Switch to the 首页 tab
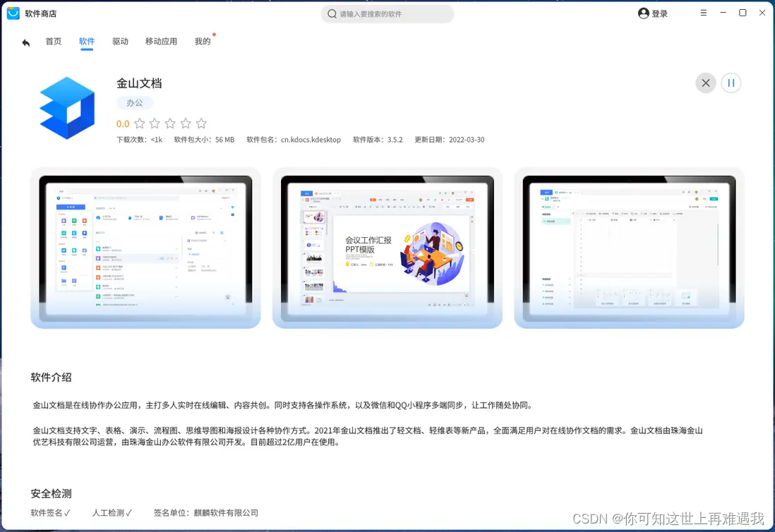 (53, 42)
